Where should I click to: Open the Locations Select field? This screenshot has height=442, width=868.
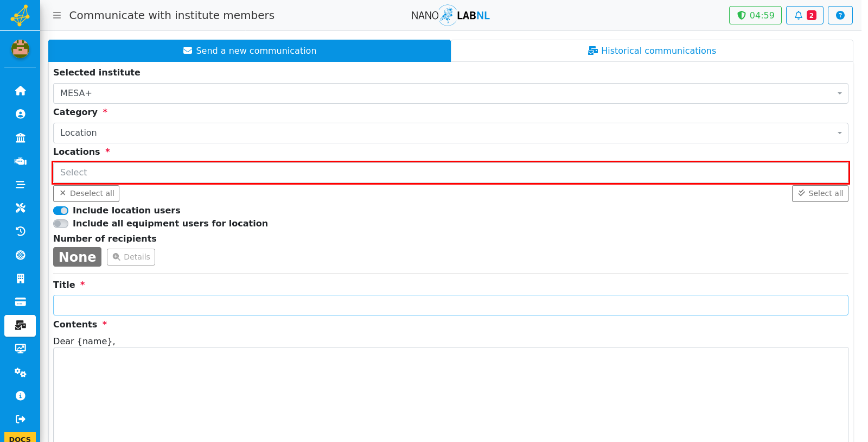click(x=450, y=173)
